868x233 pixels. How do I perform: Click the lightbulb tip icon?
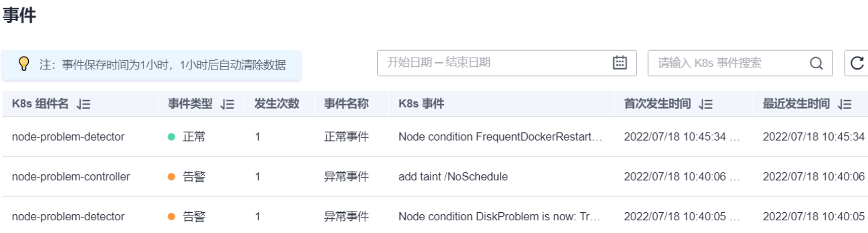(x=24, y=64)
